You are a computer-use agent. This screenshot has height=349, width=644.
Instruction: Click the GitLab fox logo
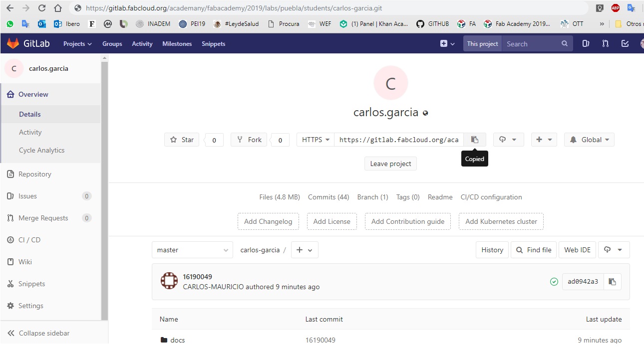(x=12, y=43)
